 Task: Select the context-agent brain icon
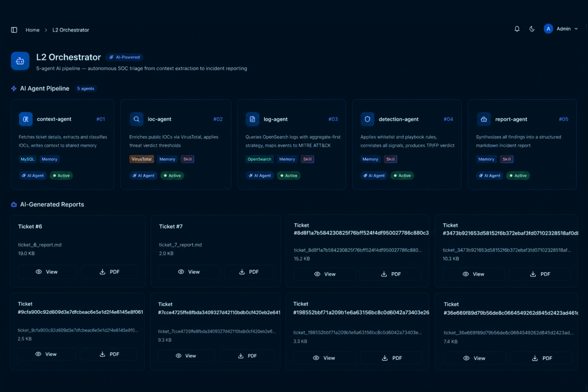click(26, 119)
